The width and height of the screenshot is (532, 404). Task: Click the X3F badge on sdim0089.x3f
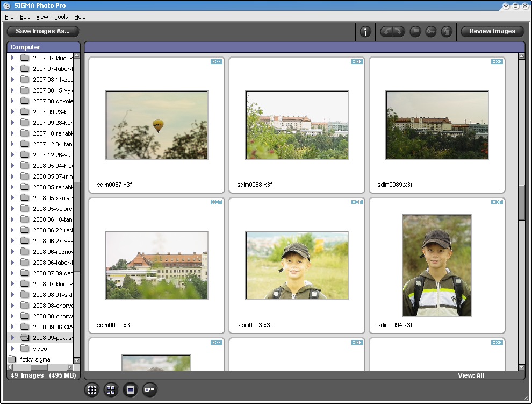pos(497,62)
